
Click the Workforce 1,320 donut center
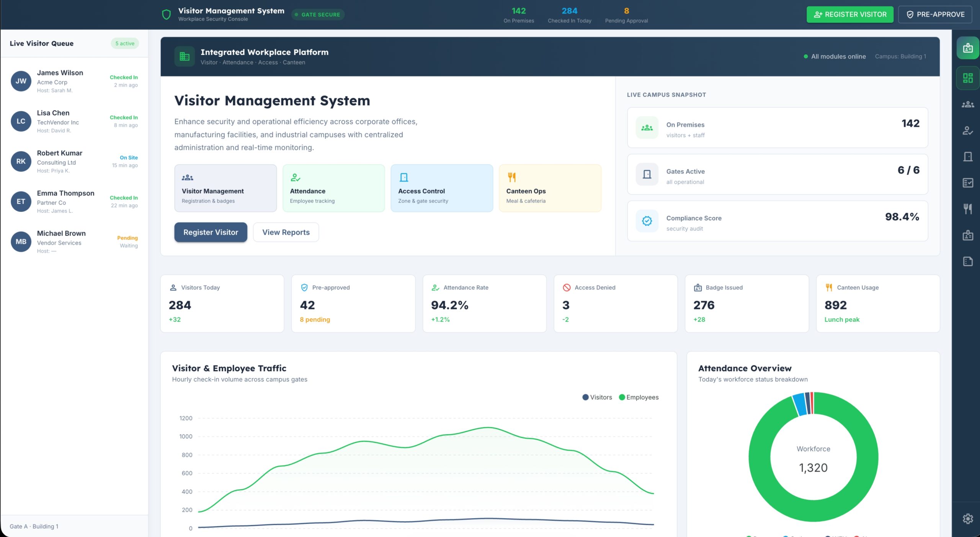coord(813,459)
